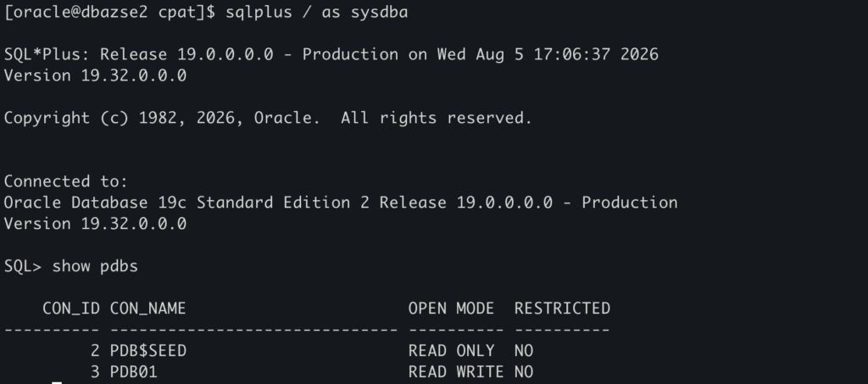Click the CON_NAME column header

click(x=147, y=309)
